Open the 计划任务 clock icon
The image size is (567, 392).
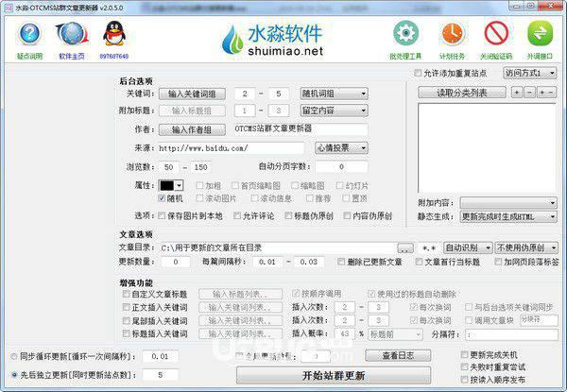click(452, 34)
